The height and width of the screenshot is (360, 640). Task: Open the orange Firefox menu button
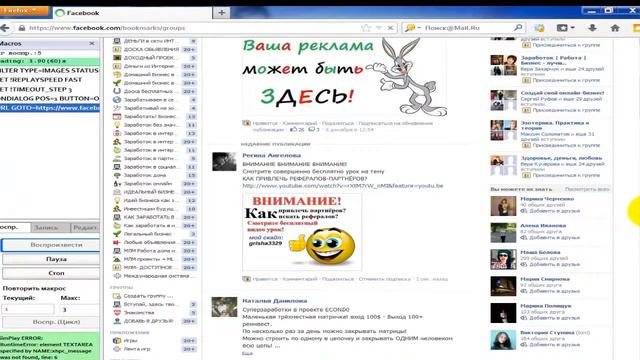point(24,11)
